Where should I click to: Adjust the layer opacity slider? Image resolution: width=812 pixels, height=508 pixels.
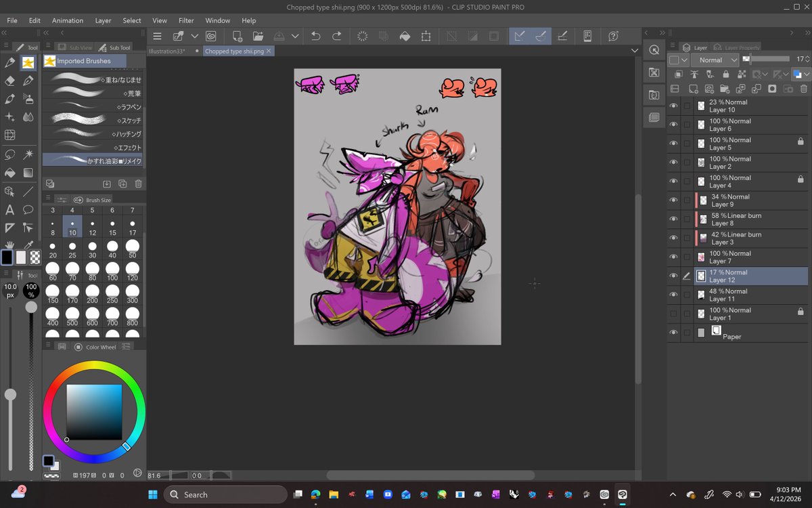click(767, 60)
